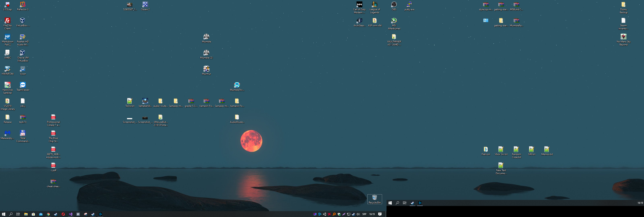Open the TeamViewer desktop shortcut
The image size is (644, 217).
click(23, 87)
